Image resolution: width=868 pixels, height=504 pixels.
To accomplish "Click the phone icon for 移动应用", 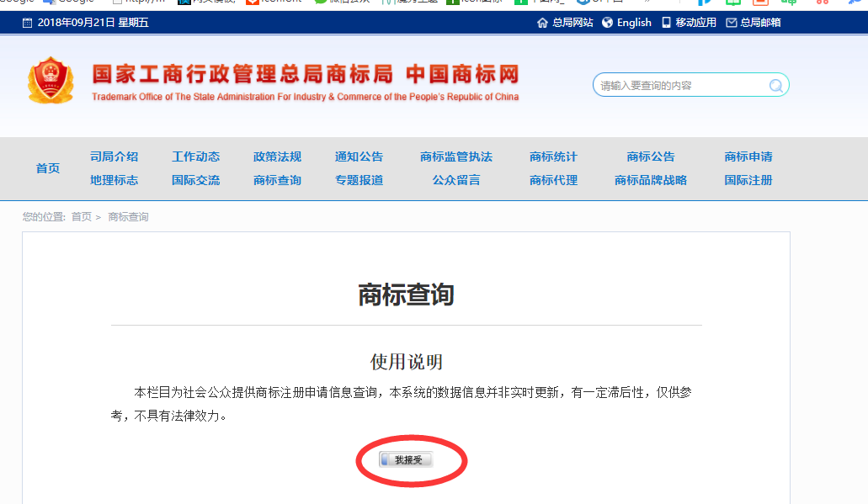I will pyautogui.click(x=667, y=23).
